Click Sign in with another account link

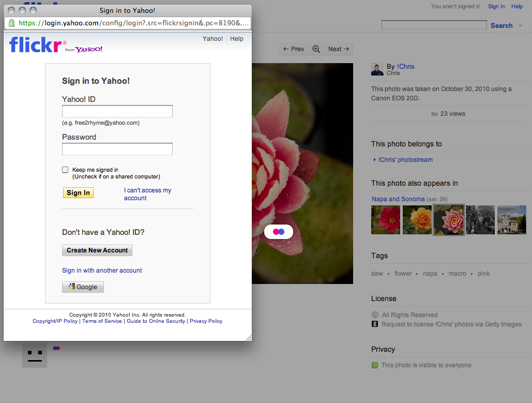point(102,270)
